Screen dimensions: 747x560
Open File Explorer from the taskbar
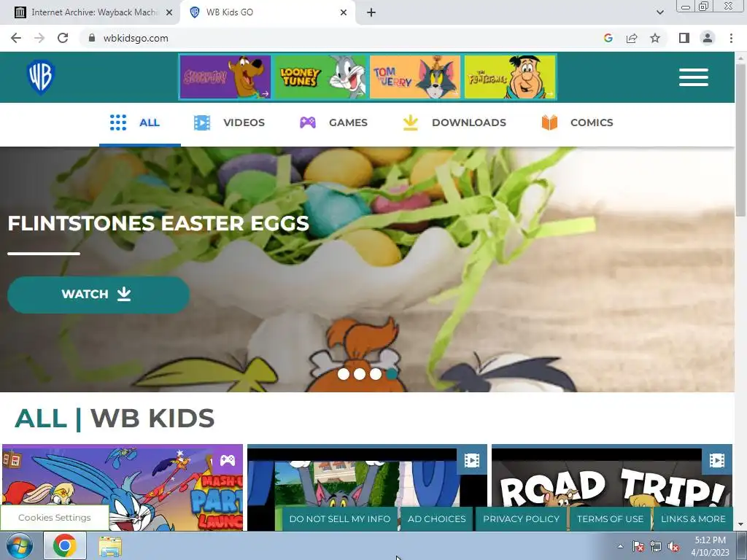110,545
